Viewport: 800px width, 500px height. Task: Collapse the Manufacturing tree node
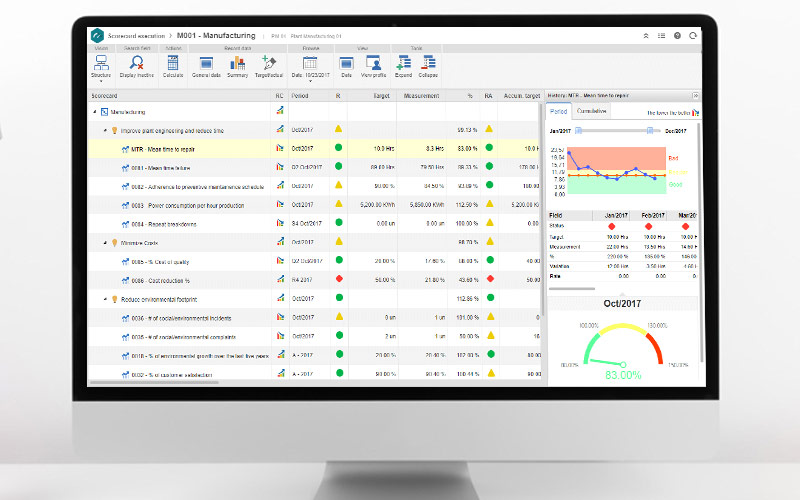tap(94, 112)
